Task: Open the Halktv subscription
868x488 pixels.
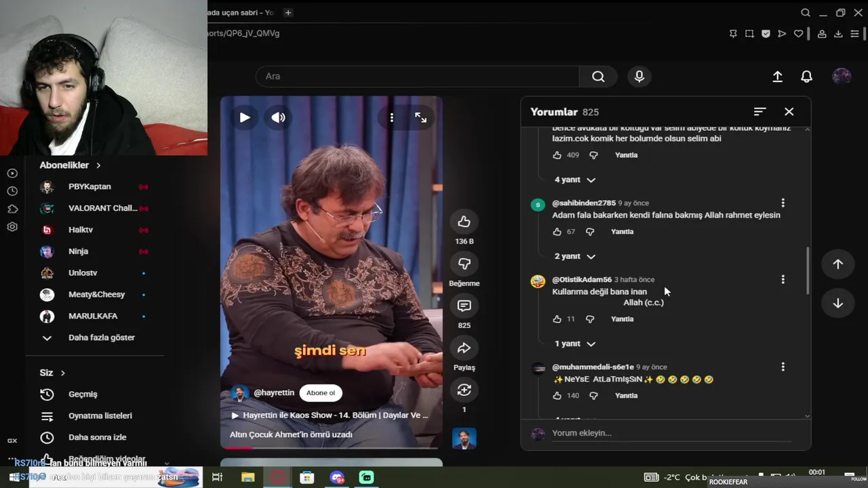Action: (x=95, y=230)
